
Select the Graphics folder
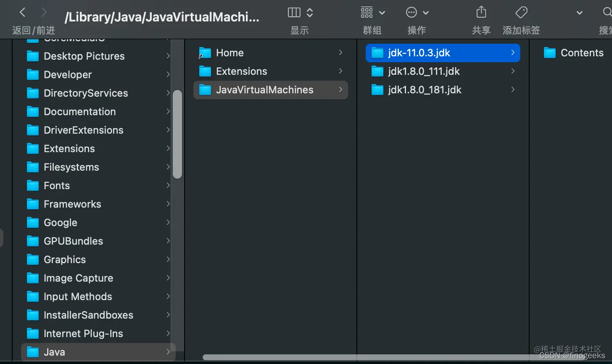[x=98, y=259]
